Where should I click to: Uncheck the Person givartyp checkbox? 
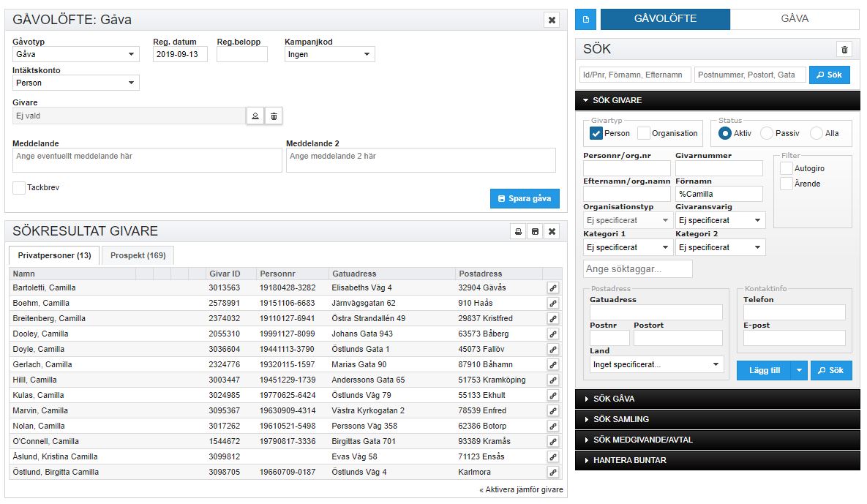tap(596, 133)
